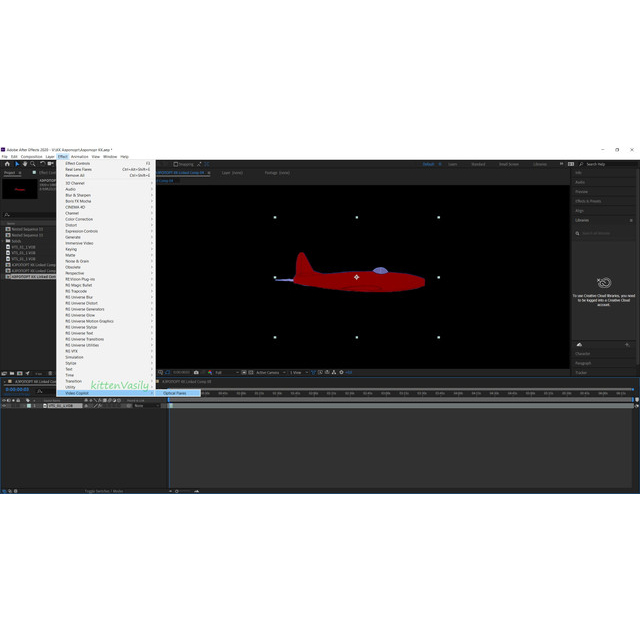Click the Libraries panel menu icon
The image size is (640, 640).
tap(631, 220)
